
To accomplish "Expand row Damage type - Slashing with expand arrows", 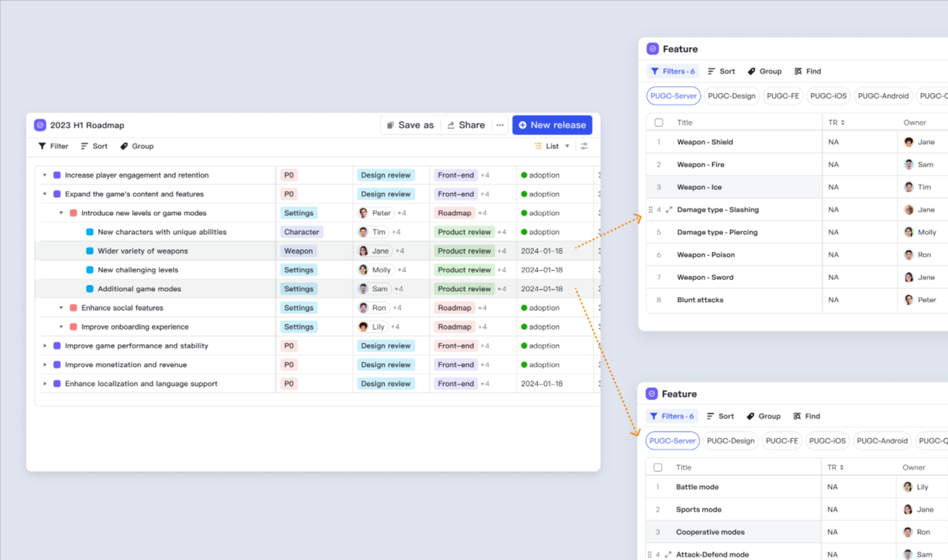I will pos(669,210).
